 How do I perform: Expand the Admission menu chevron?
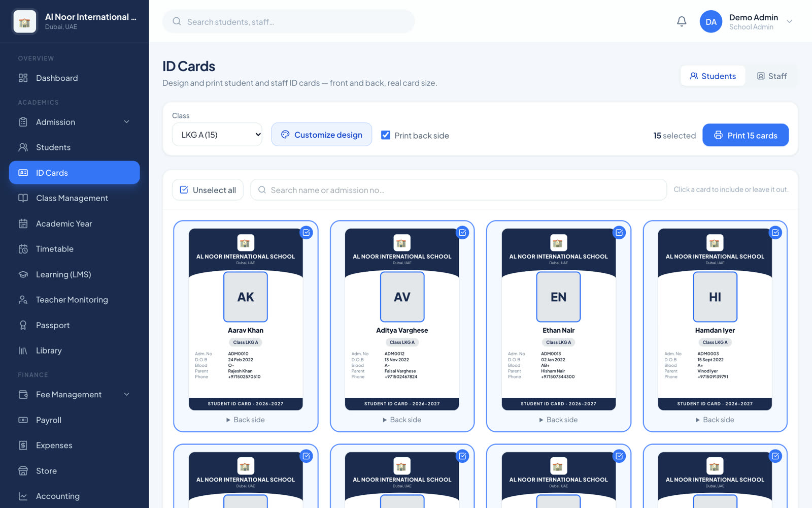pos(127,122)
